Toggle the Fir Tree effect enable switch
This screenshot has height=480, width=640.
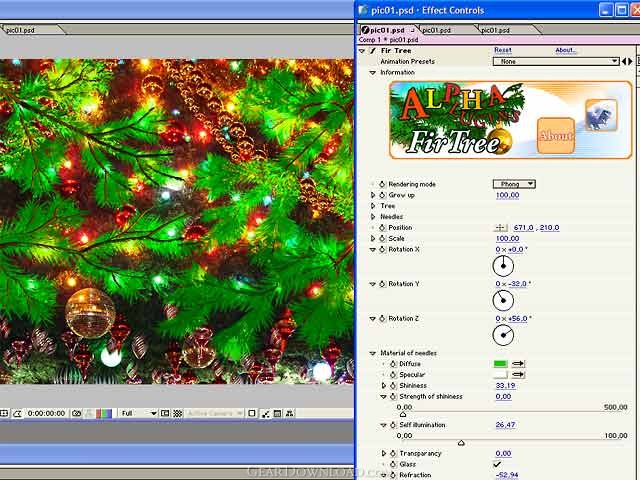click(372, 50)
